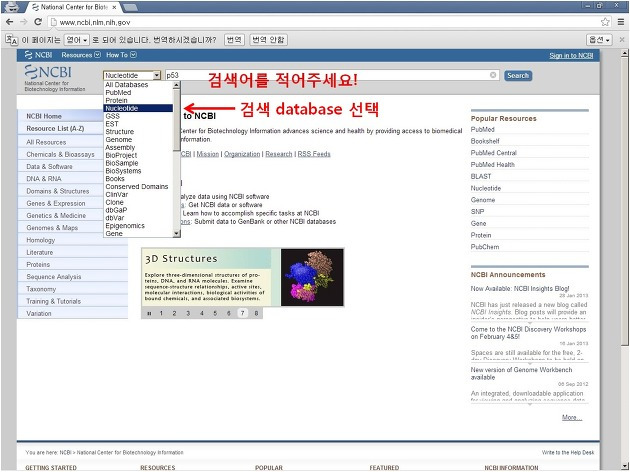Screen dimensions: 630x472
Task: Click page scrollbar down arrow
Action: tap(624, 467)
